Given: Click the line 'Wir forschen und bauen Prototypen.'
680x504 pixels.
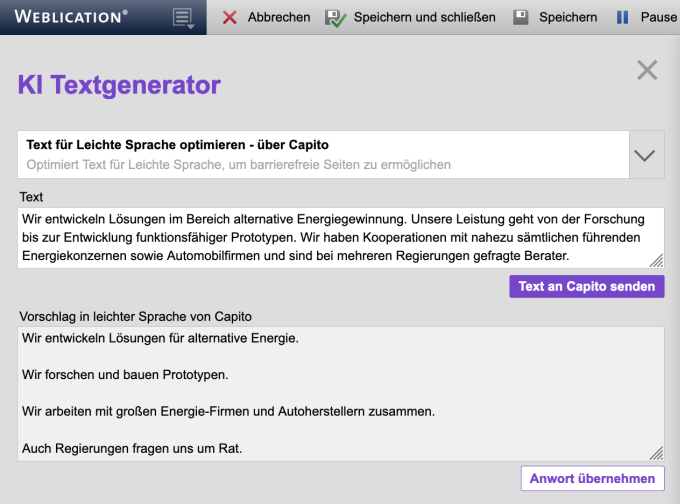Looking at the screenshot, I should pyautogui.click(x=125, y=375).
